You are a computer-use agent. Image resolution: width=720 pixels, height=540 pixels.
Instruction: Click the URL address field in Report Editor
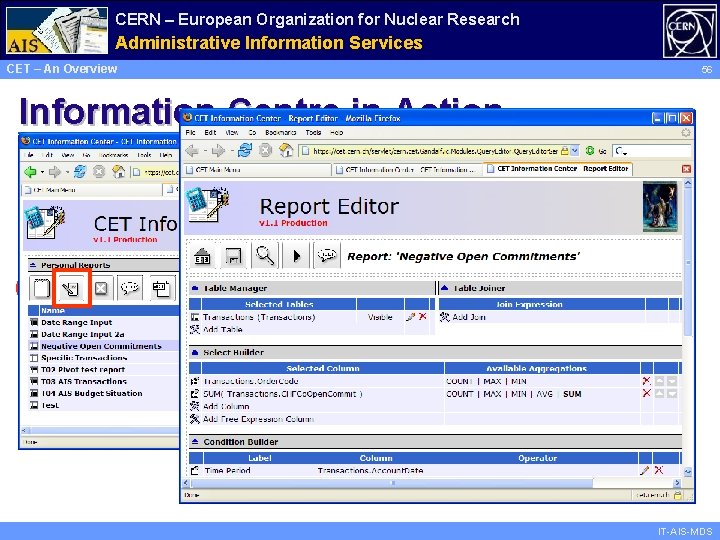pos(433,151)
